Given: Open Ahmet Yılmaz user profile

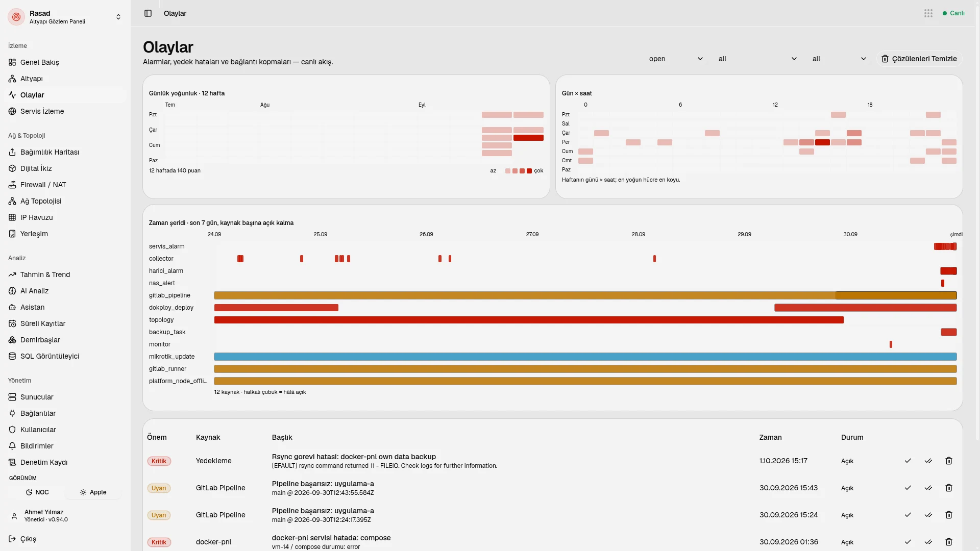Looking at the screenshot, I should pyautogui.click(x=65, y=516).
